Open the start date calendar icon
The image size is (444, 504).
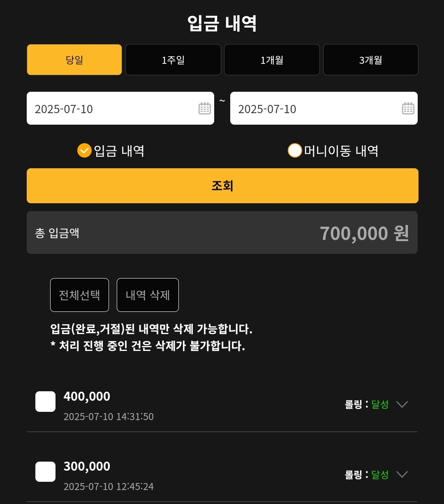tap(204, 108)
